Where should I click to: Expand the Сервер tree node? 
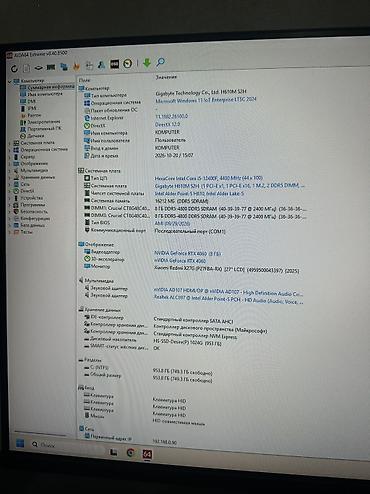click(x=10, y=157)
